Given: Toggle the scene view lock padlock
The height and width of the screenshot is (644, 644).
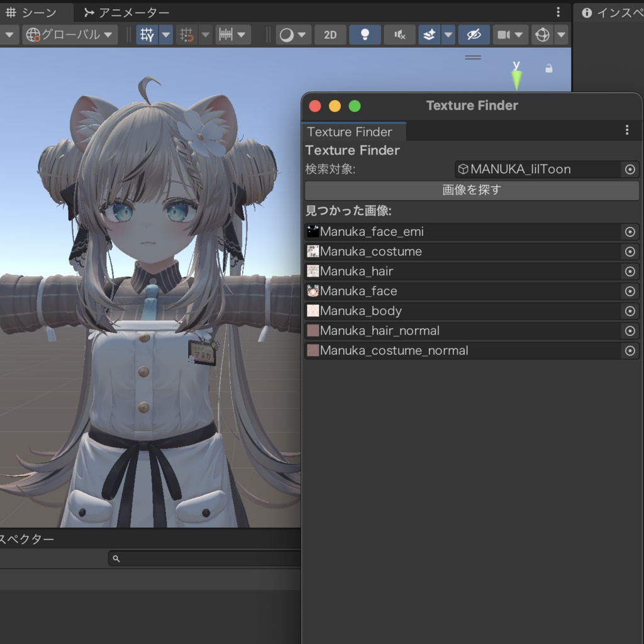Looking at the screenshot, I should 548,69.
